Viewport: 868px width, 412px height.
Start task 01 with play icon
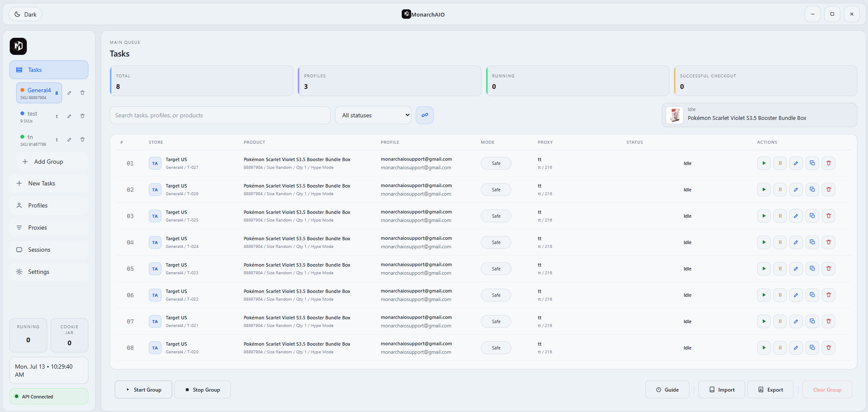coord(764,163)
